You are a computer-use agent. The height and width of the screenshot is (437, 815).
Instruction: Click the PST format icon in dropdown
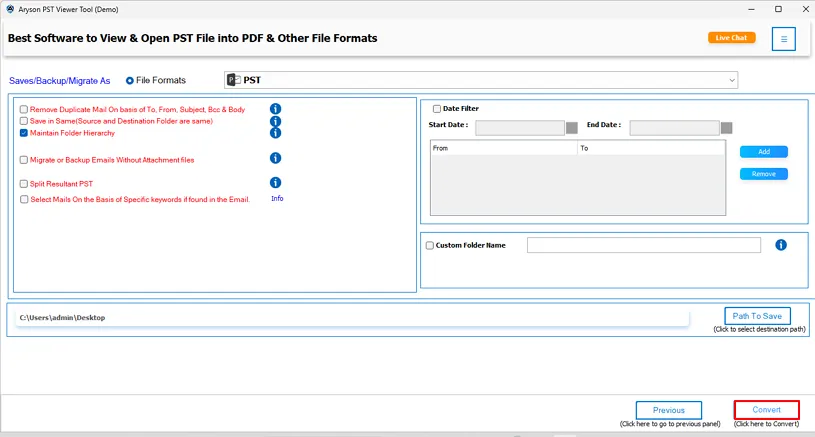(234, 80)
